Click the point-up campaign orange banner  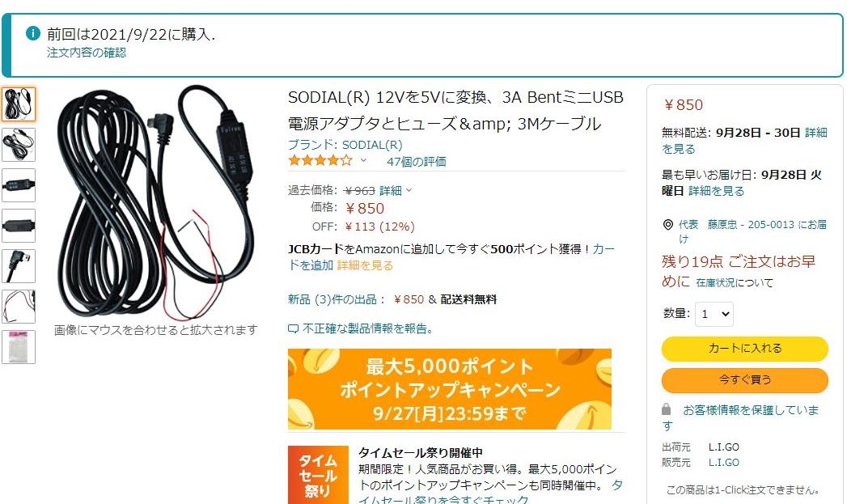(450, 389)
